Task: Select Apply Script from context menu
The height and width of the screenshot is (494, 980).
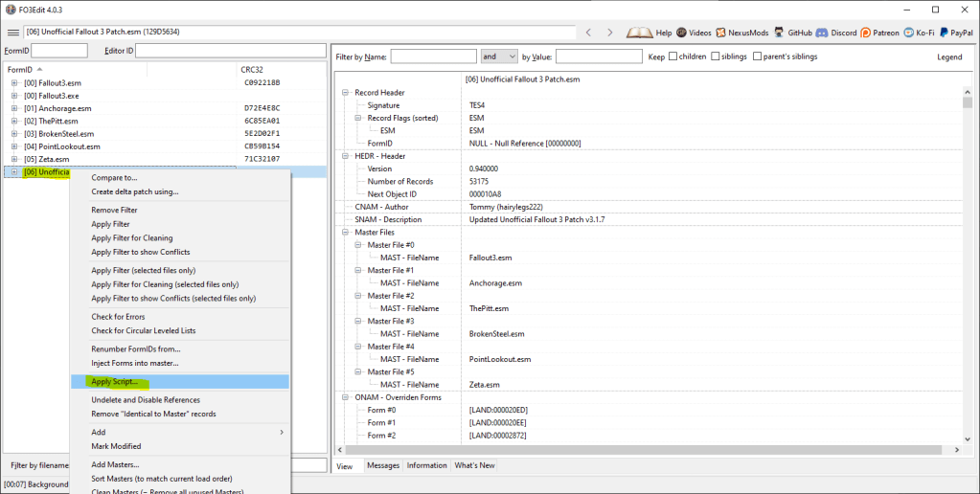Action: point(114,382)
